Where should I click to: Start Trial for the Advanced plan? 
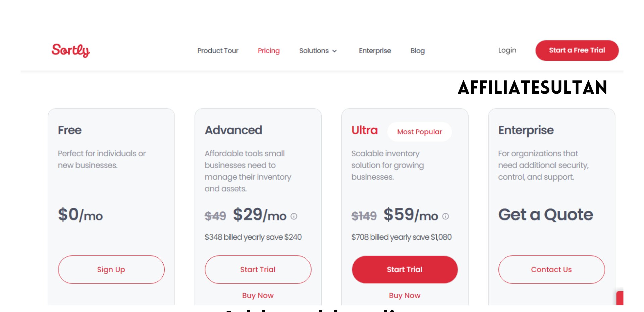pos(258,269)
